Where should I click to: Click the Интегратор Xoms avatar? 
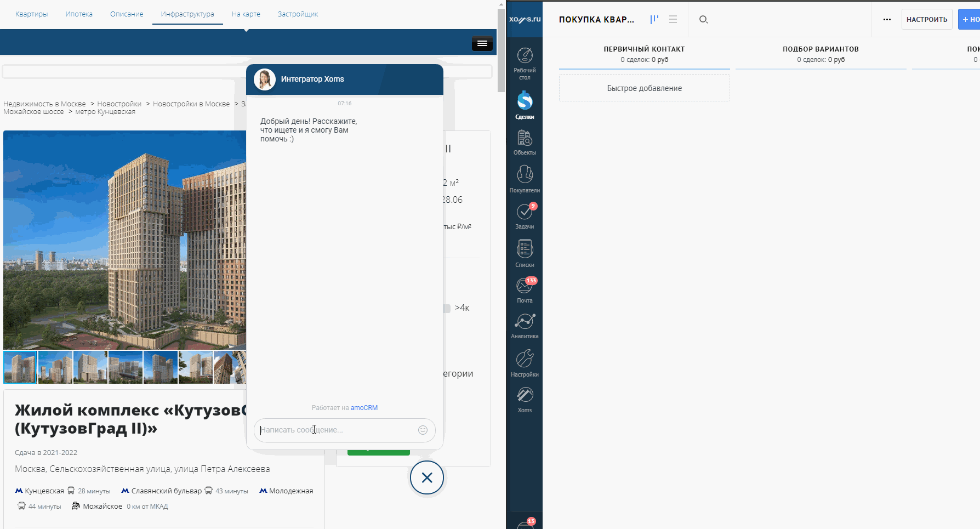(265, 79)
